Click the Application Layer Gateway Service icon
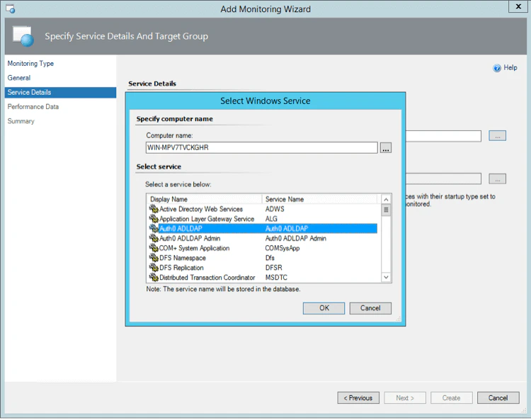 [x=154, y=219]
